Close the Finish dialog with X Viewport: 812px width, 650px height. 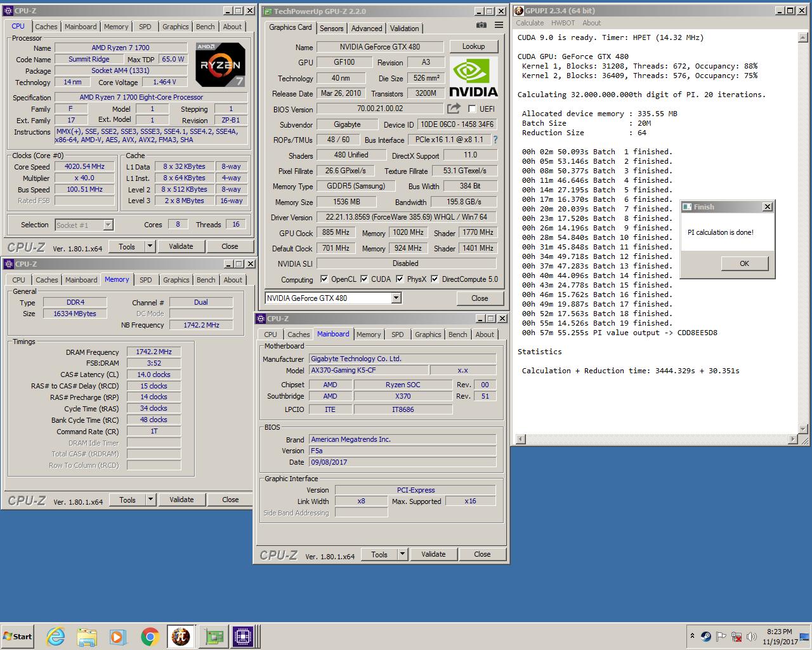pos(767,206)
